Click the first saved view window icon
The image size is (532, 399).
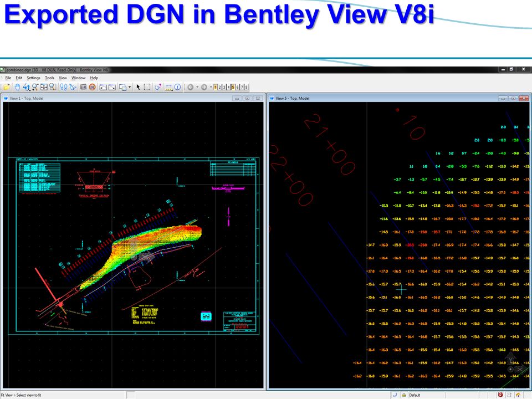tap(103, 87)
